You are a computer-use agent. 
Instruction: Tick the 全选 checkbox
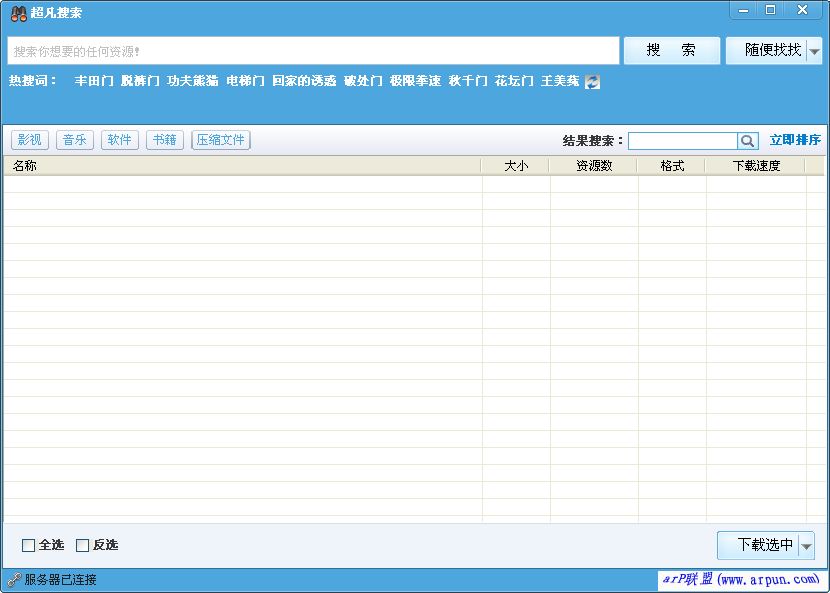click(29, 545)
